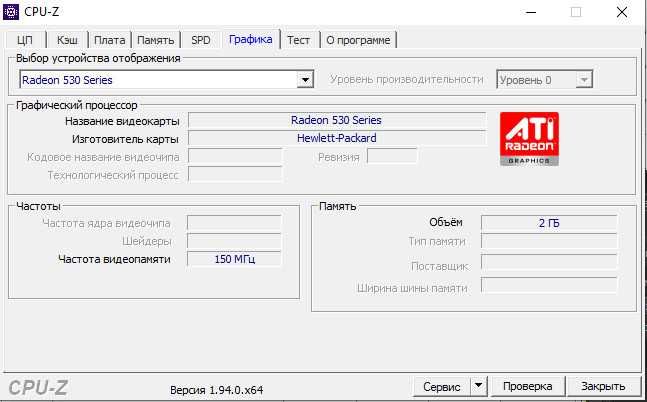Viewport: 647px width, 402px height.
Task: Switch to the Память tab
Action: [156, 40]
